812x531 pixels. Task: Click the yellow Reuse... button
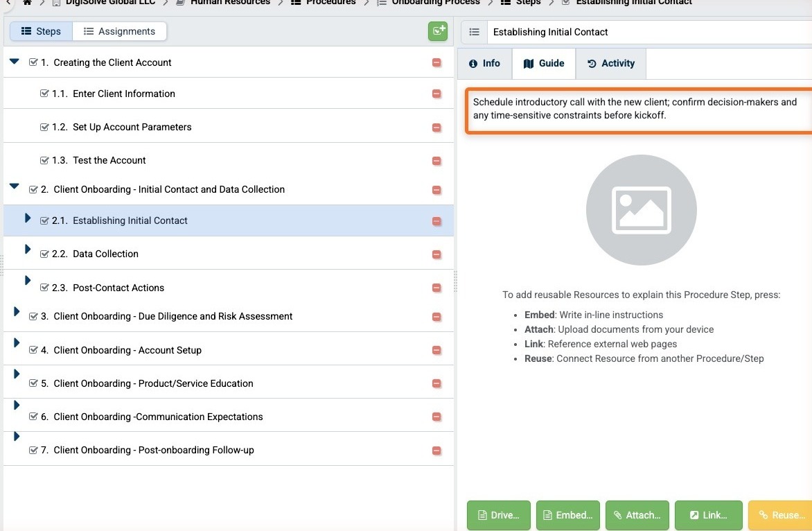780,515
